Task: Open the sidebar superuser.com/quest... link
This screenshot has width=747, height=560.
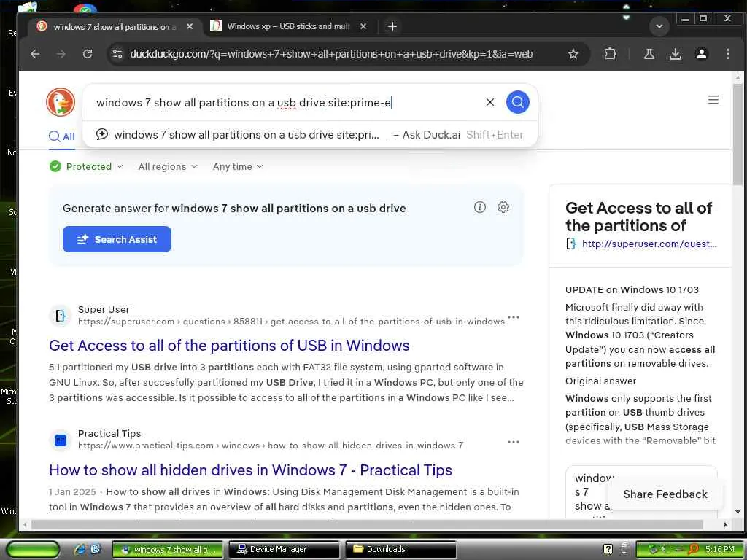Action: (x=649, y=244)
